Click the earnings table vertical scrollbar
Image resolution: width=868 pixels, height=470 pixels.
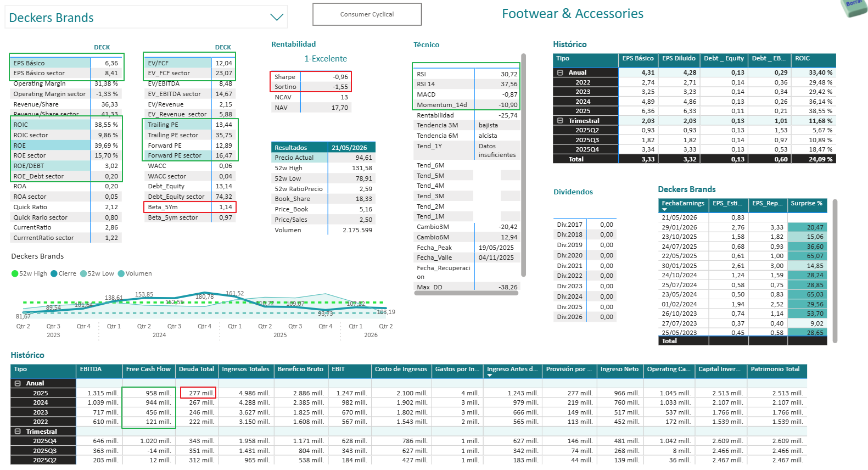point(835,271)
